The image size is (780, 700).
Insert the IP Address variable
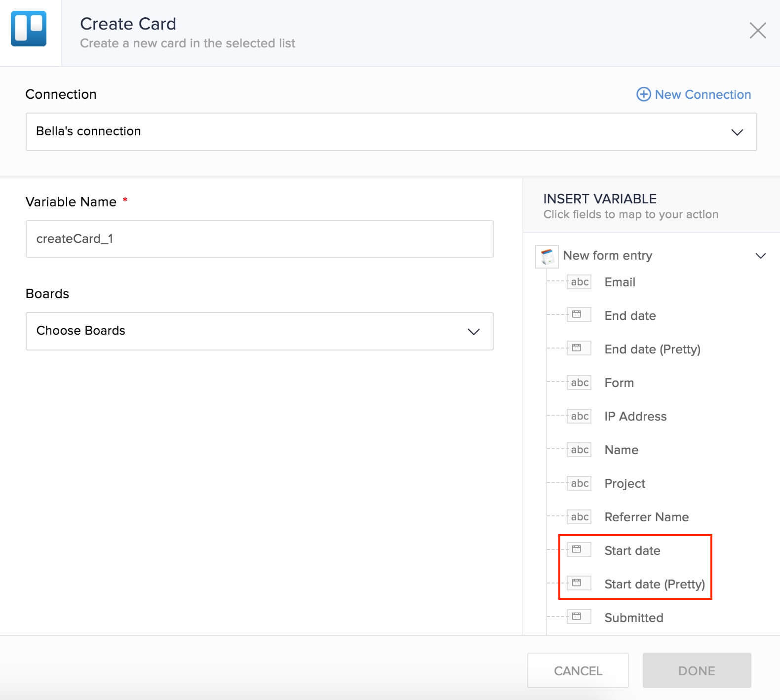click(x=635, y=416)
